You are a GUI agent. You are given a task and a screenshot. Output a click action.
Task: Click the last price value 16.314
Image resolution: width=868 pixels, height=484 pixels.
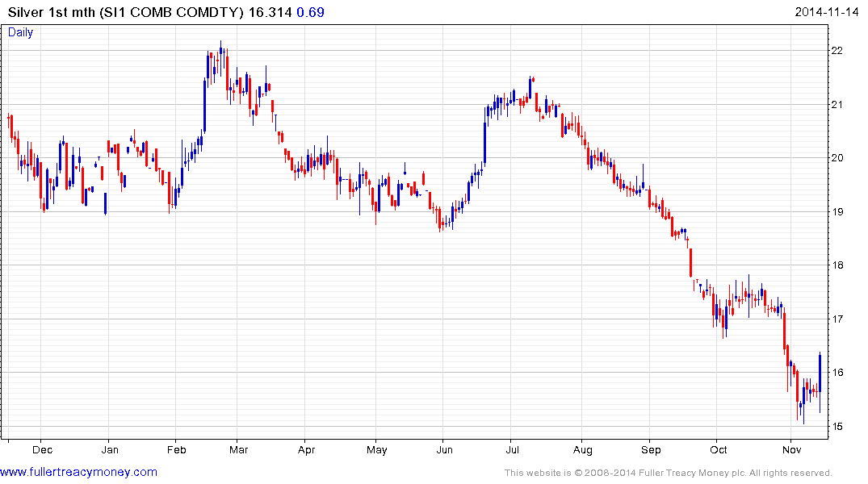(270, 12)
